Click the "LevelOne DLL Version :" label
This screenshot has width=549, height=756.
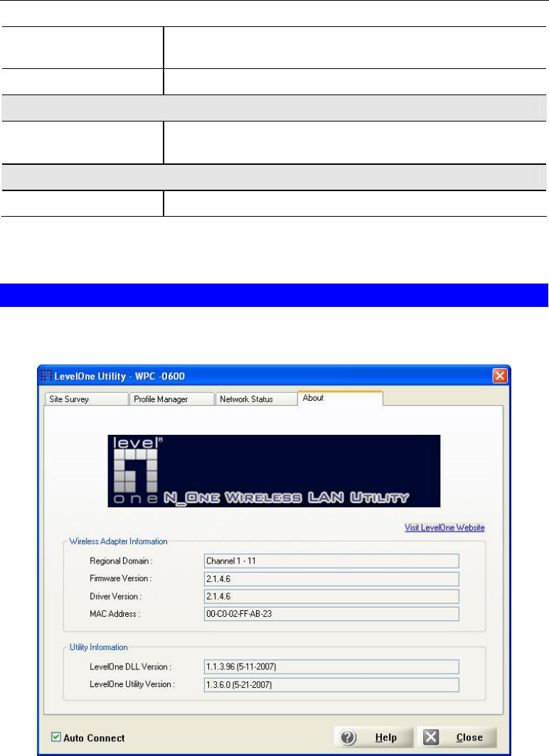(x=130, y=666)
